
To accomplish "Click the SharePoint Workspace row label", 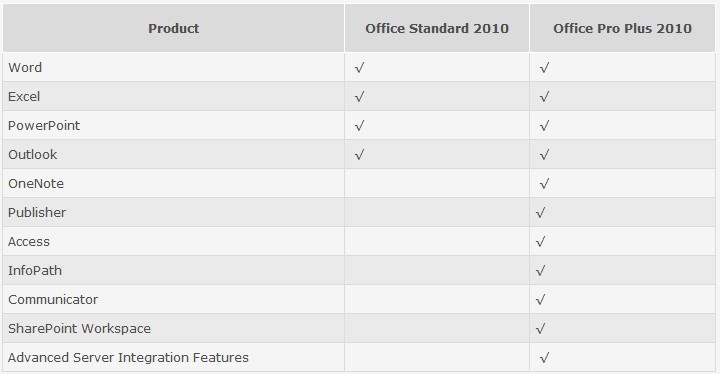I will (x=79, y=329).
